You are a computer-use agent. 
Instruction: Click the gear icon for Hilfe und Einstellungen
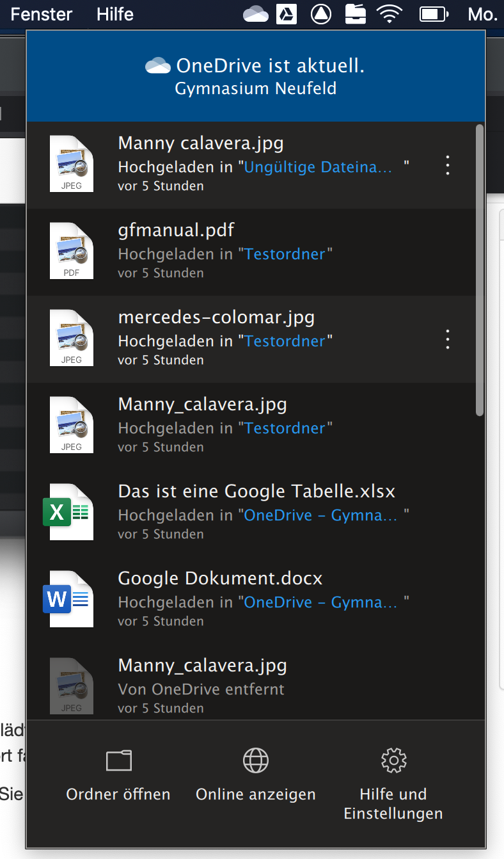[393, 760]
